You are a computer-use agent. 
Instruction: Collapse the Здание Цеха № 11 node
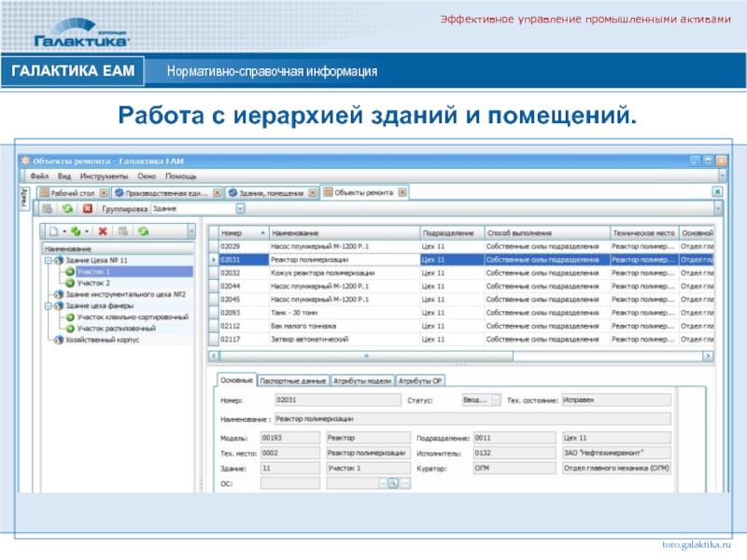(x=46, y=260)
